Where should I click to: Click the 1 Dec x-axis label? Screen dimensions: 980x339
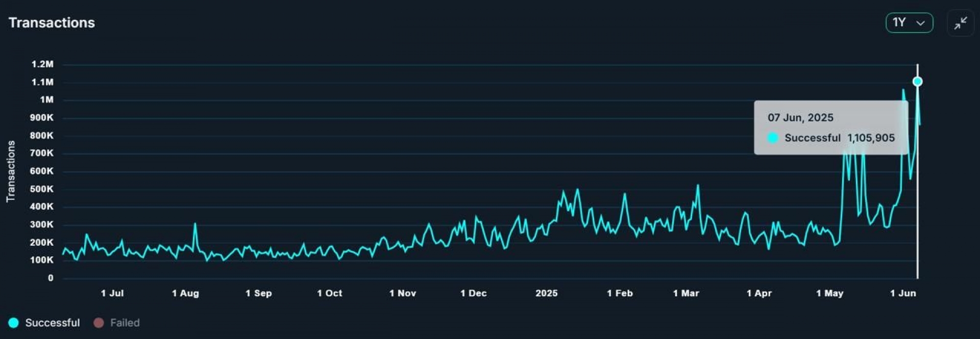pyautogui.click(x=474, y=293)
